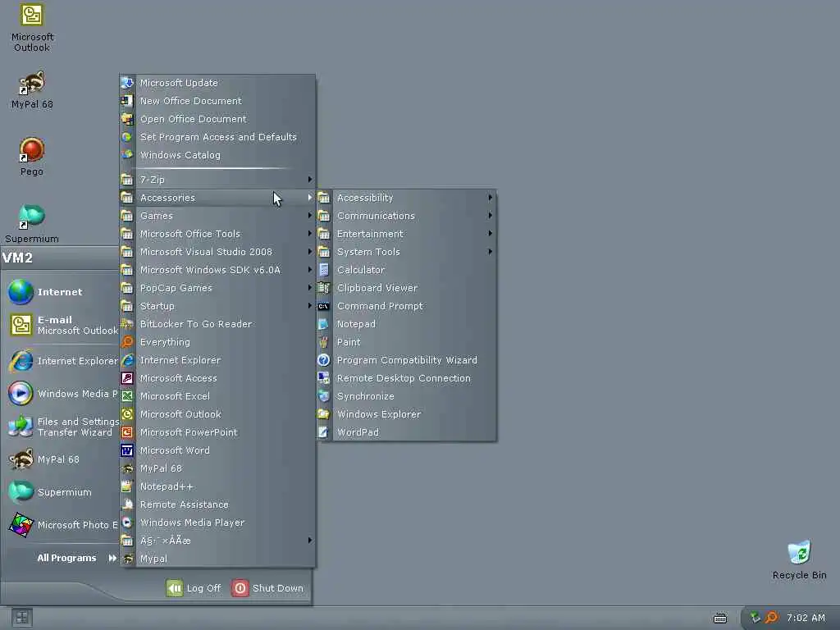
Task: Open Clipboard Viewer from Accessories
Action: tap(407, 288)
